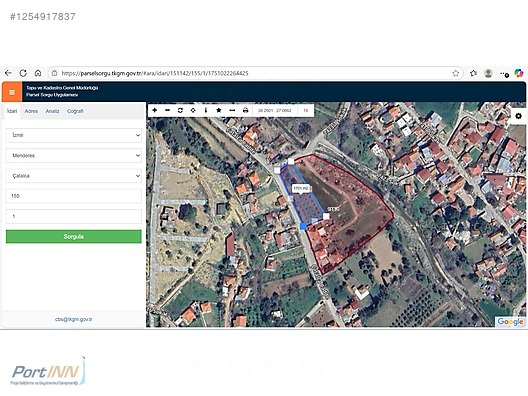Open the cbs@tkgm.gov.tr email link
Viewport: 528px width, 396px height.
(x=73, y=319)
